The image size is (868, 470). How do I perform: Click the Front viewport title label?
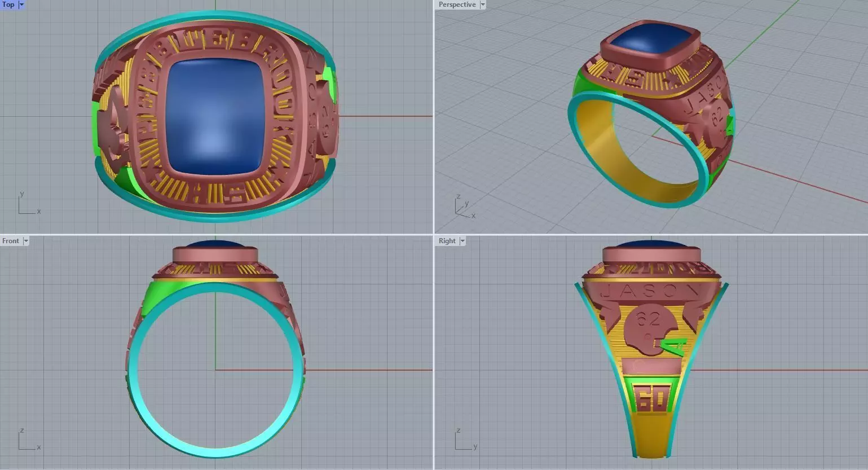coord(11,241)
